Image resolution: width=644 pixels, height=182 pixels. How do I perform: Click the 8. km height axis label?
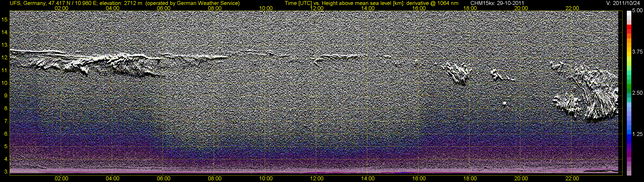point(6,109)
